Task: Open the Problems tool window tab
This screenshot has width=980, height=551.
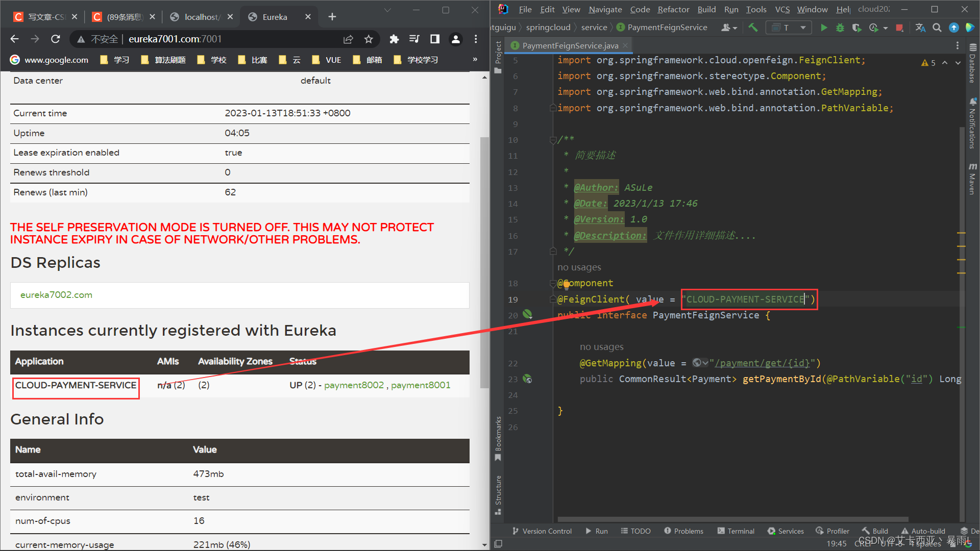Action: pyautogui.click(x=683, y=531)
